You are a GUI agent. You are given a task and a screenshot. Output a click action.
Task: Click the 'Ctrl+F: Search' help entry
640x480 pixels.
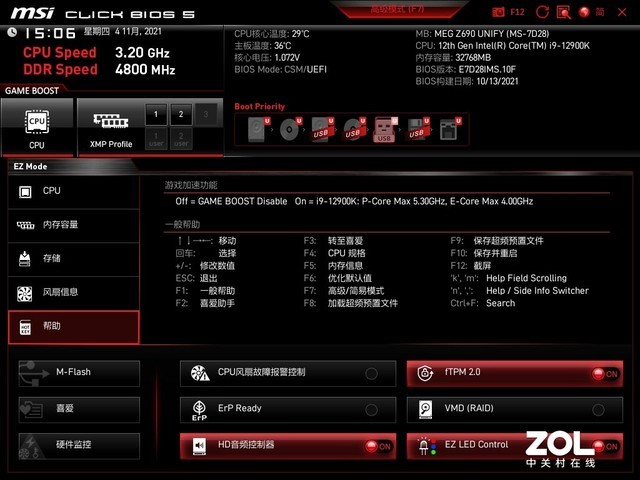pos(483,303)
